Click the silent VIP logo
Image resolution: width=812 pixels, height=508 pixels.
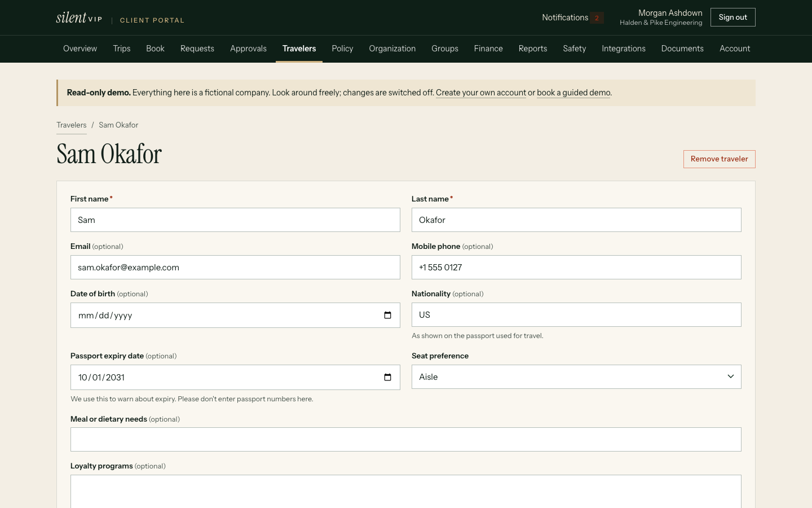79,18
